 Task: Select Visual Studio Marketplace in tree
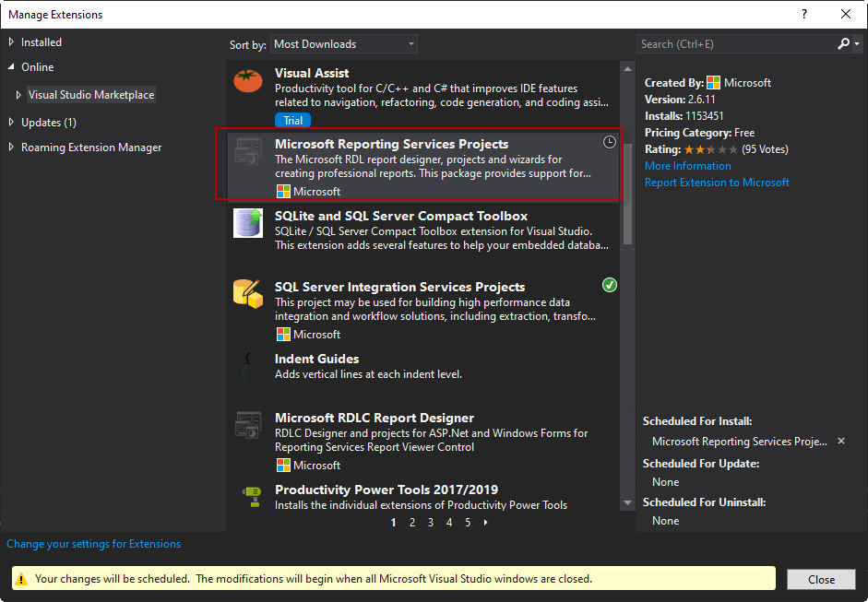click(91, 95)
